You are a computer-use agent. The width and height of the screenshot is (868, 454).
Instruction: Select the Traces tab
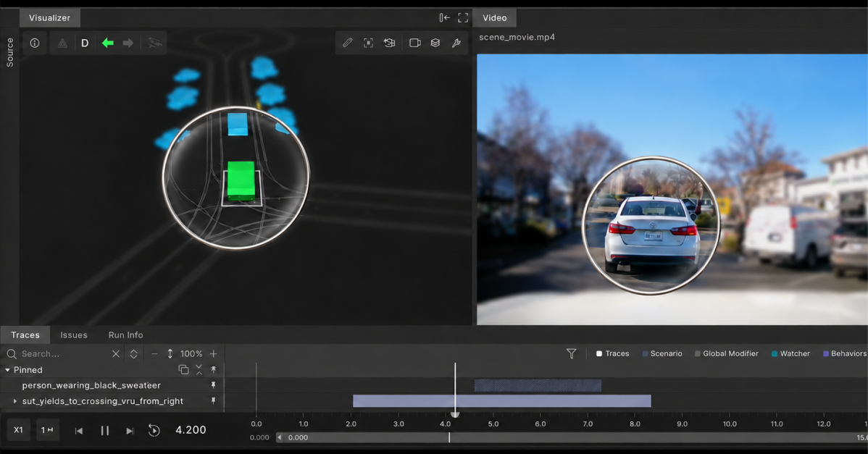[25, 335]
